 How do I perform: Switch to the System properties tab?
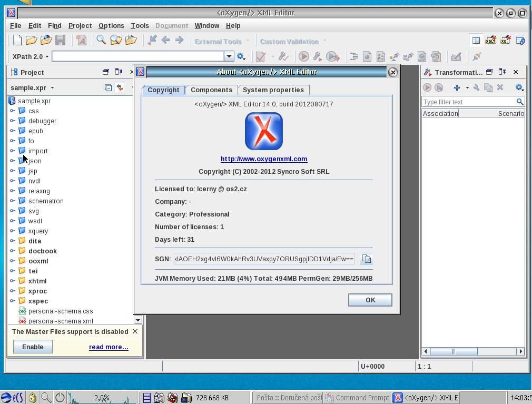273,90
